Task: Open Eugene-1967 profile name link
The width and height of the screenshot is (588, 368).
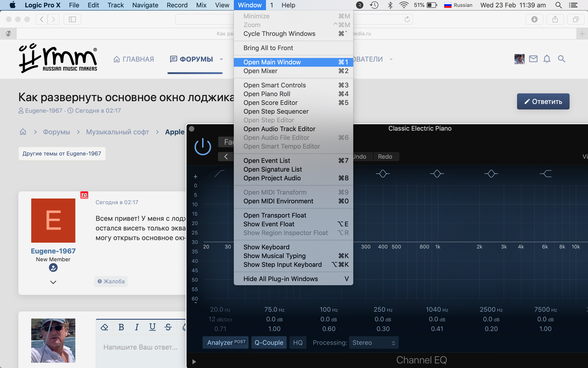Action: tap(53, 251)
